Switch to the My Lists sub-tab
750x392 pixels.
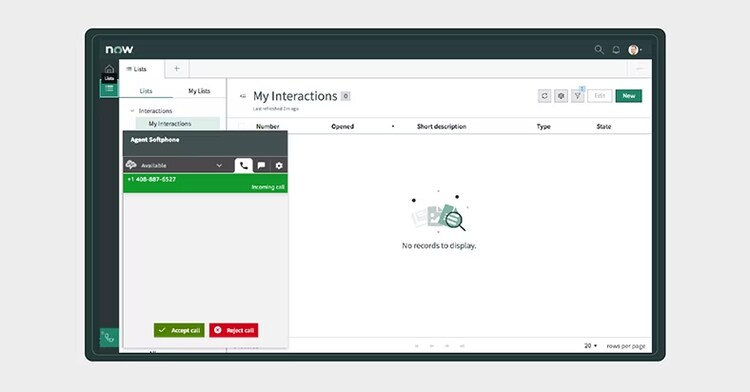pyautogui.click(x=199, y=91)
